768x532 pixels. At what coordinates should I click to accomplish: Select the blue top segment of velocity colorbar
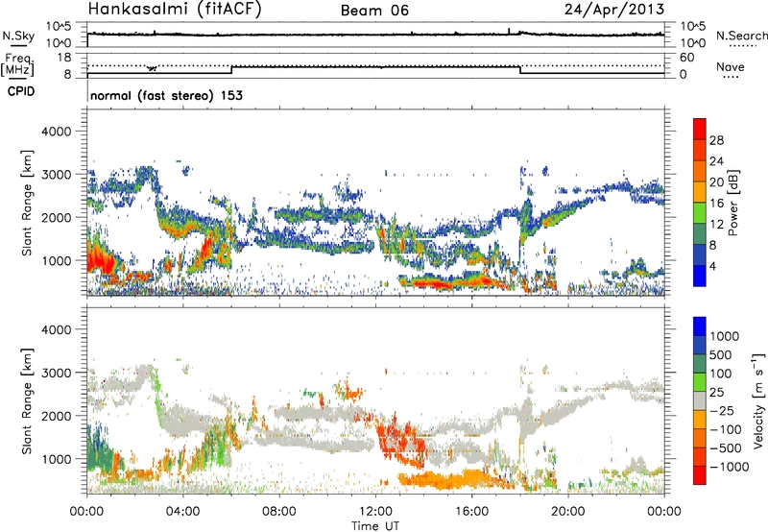pos(700,326)
